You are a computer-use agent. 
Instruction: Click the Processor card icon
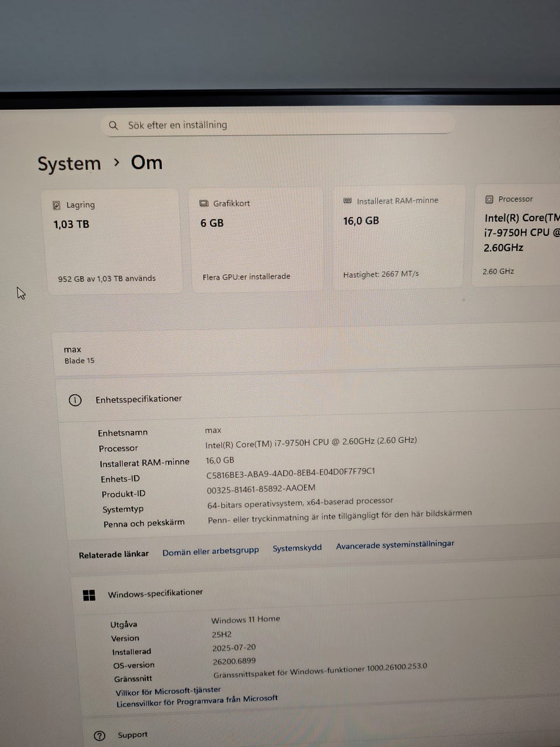489,199
